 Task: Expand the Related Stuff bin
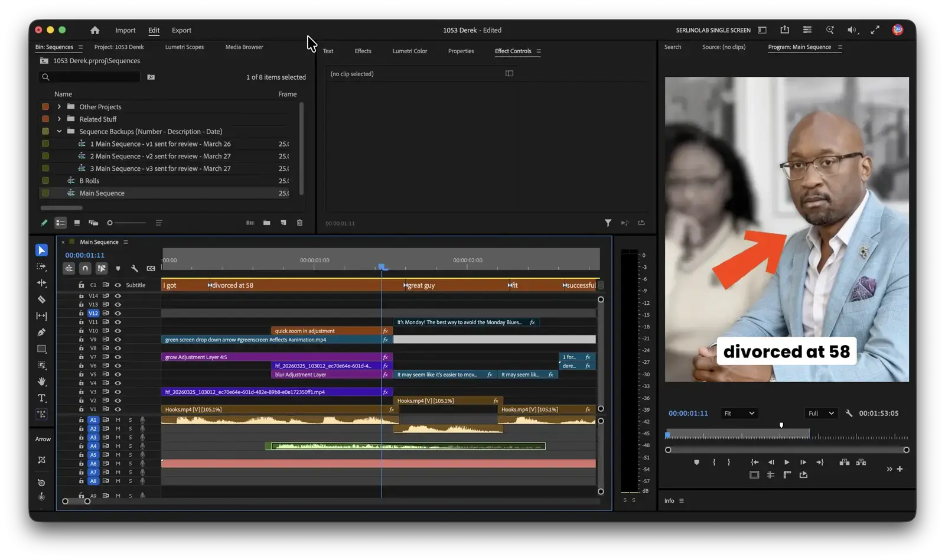tap(59, 119)
